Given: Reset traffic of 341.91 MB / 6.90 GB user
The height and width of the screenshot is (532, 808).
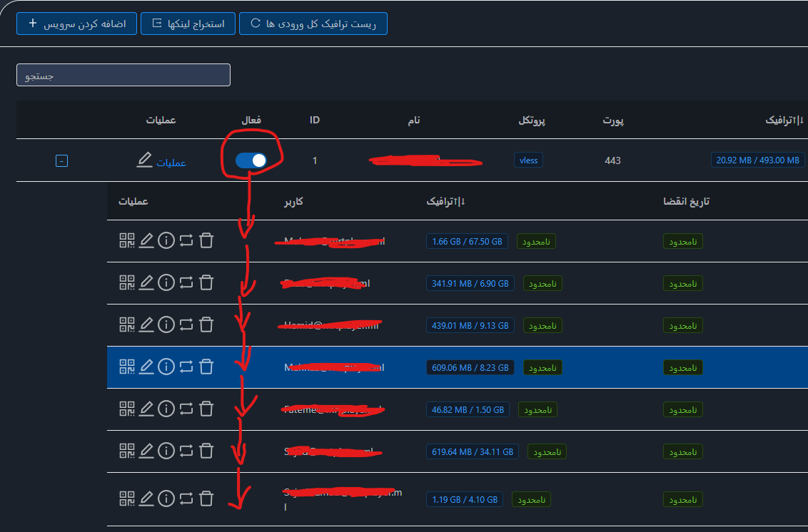Looking at the screenshot, I should point(186,282).
